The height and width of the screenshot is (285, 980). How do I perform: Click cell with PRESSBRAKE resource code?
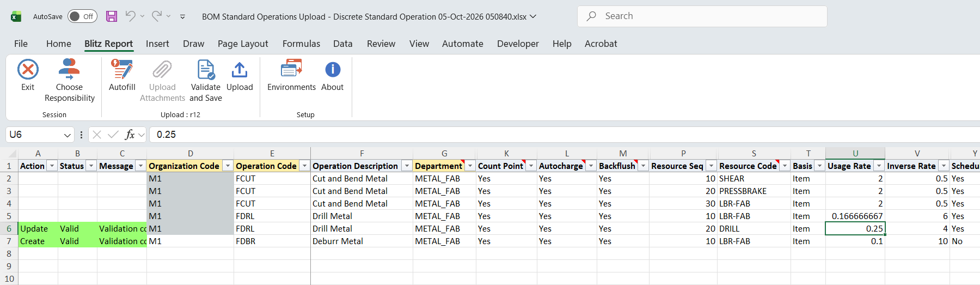[x=754, y=191]
